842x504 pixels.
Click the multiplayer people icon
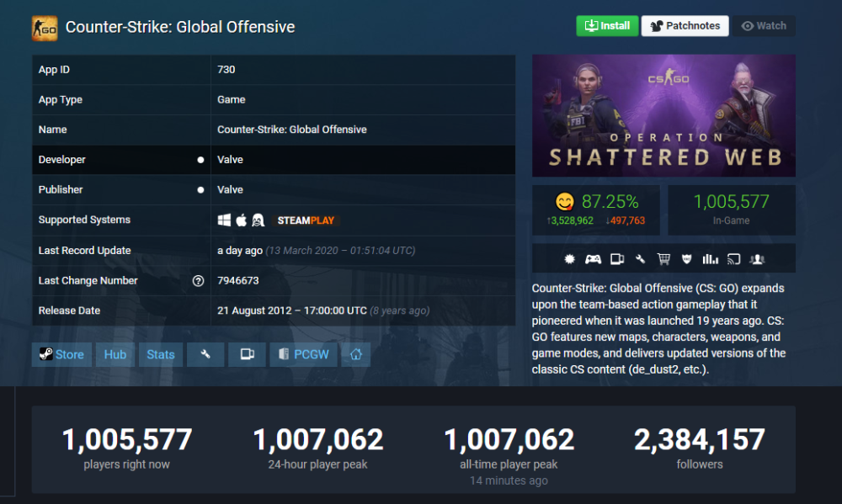(x=757, y=258)
